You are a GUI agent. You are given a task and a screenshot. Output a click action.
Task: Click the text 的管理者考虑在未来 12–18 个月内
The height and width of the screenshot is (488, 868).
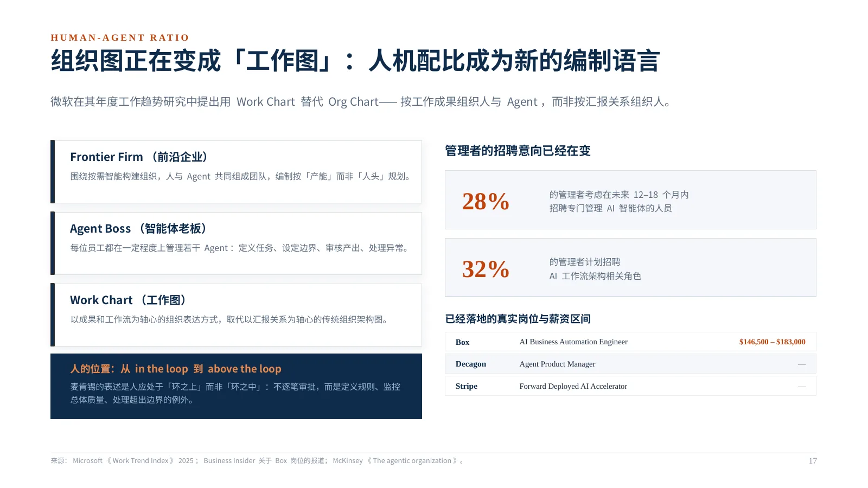tap(619, 195)
